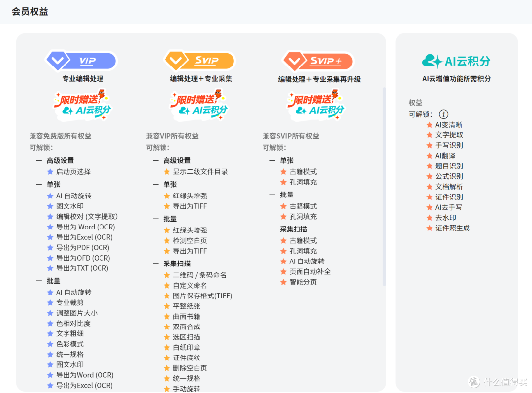Viewport: 532px width, 393px height.
Task: Click the 会员权益 page heading
Action: click(30, 11)
